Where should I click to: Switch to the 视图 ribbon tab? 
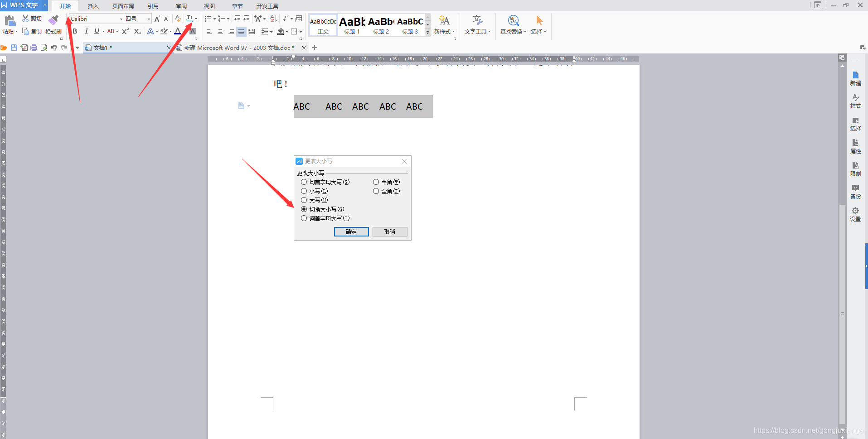[209, 6]
